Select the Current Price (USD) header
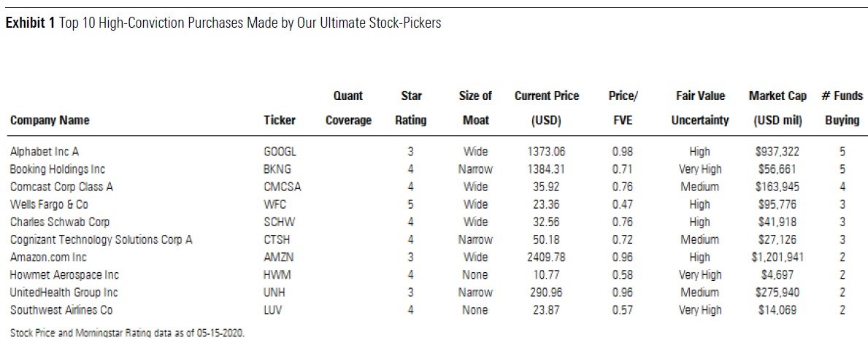 click(x=547, y=108)
